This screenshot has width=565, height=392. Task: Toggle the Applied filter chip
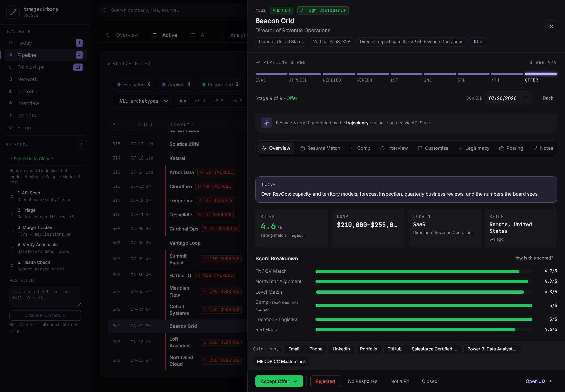pos(176,84)
